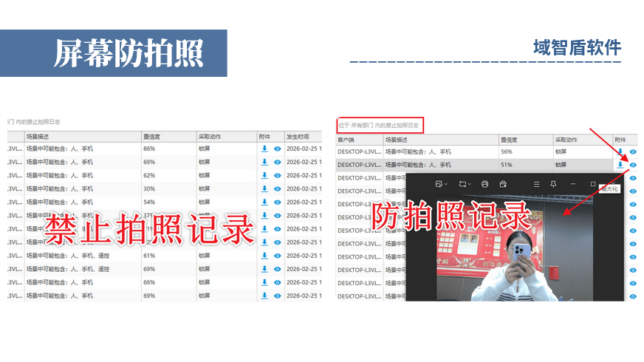Select the 86% confidence value cell
Viewport: 644px width, 362px height.
point(149,148)
